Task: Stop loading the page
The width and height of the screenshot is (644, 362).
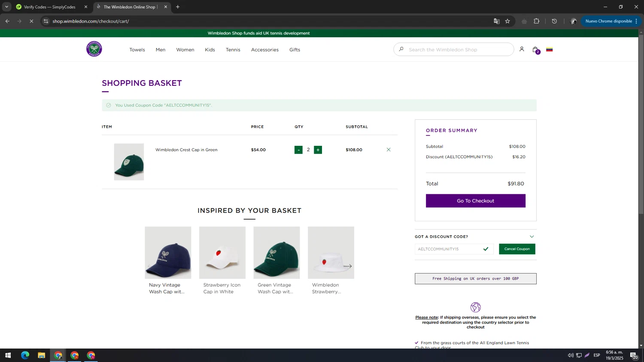Action: (x=31, y=21)
